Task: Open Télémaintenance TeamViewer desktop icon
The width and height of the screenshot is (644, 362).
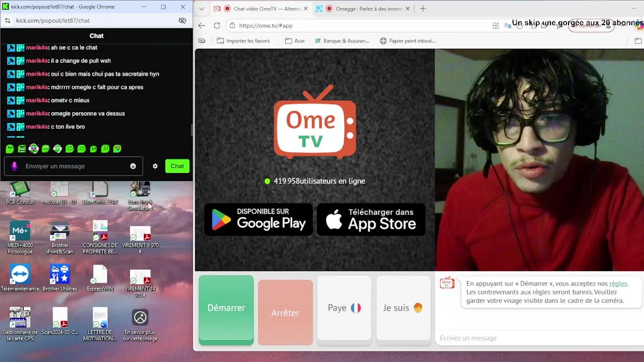Action: coord(20,278)
